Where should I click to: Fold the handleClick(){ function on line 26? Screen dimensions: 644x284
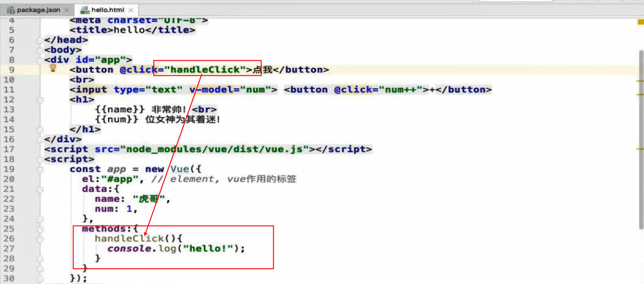coord(40,239)
